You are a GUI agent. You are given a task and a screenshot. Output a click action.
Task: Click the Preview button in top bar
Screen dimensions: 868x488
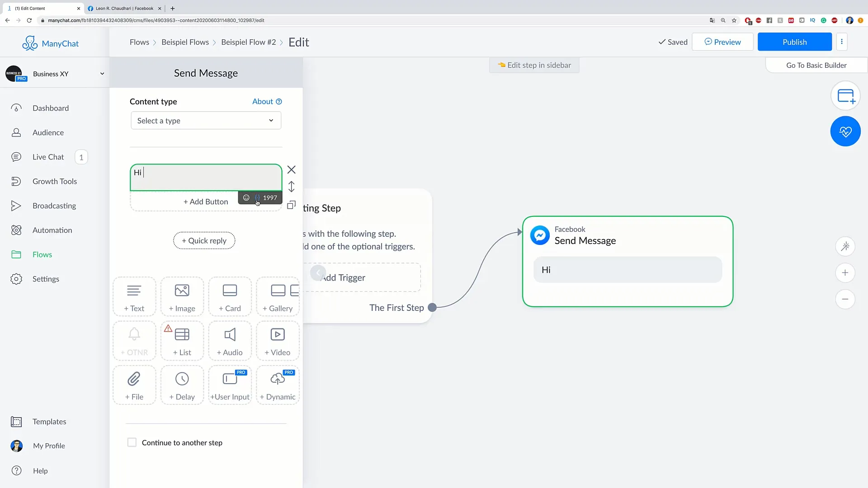click(722, 42)
